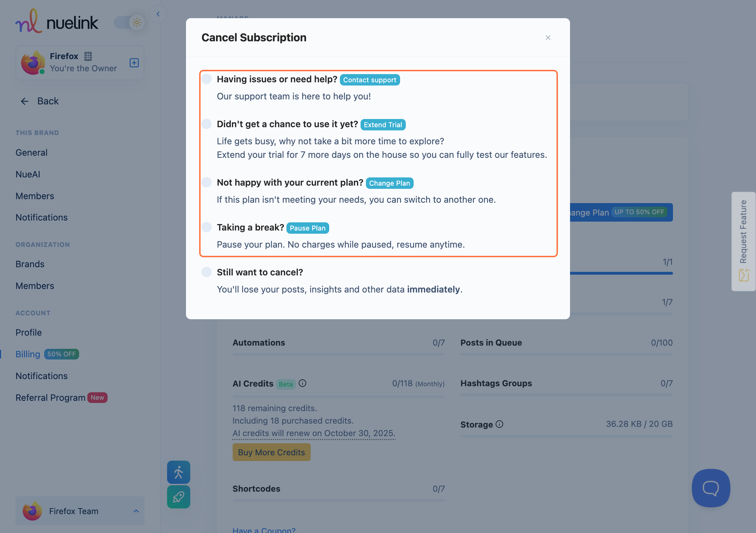Click the Back arrow icon

pyautogui.click(x=25, y=102)
